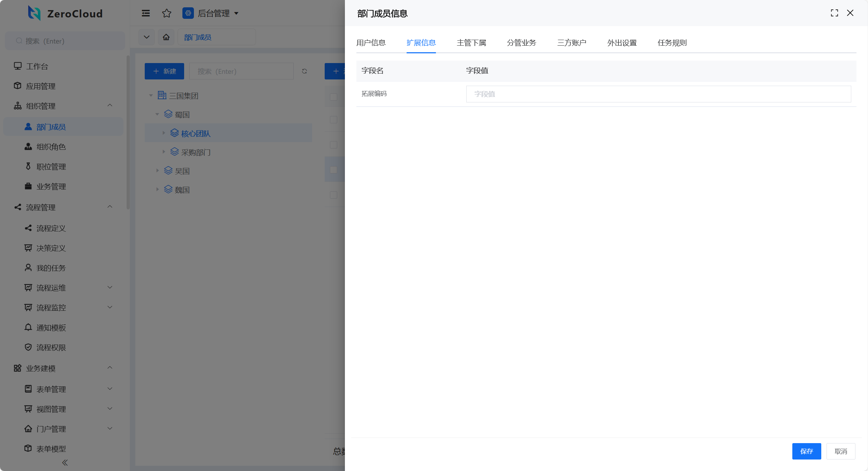Click the fullscreen icon in the drawer header
The height and width of the screenshot is (471, 868).
click(x=834, y=13)
